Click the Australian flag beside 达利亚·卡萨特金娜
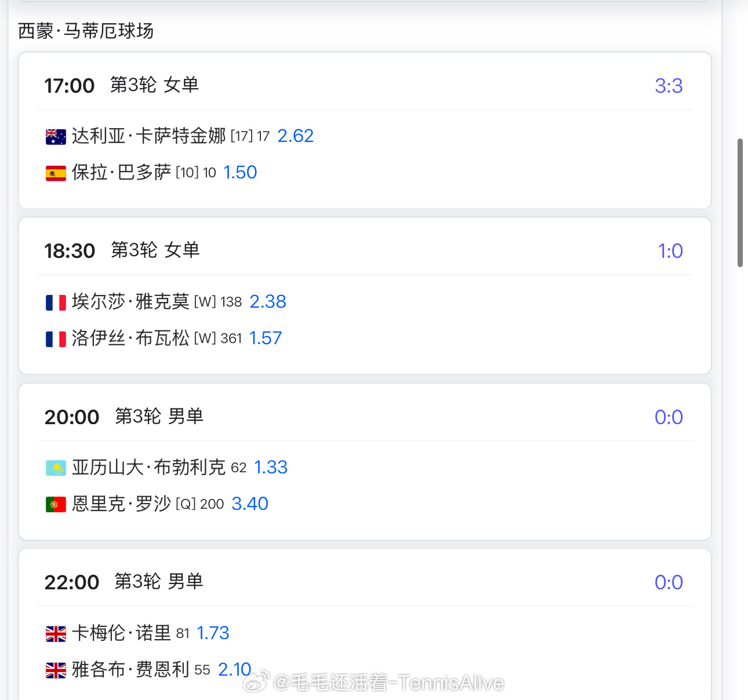Screen dimensions: 748x700 [x=56, y=137]
